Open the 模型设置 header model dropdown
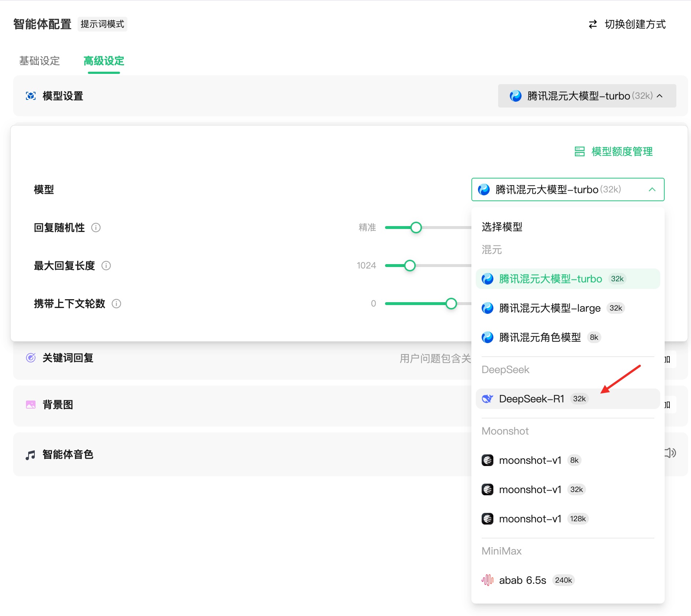The height and width of the screenshot is (616, 691). 587,96
